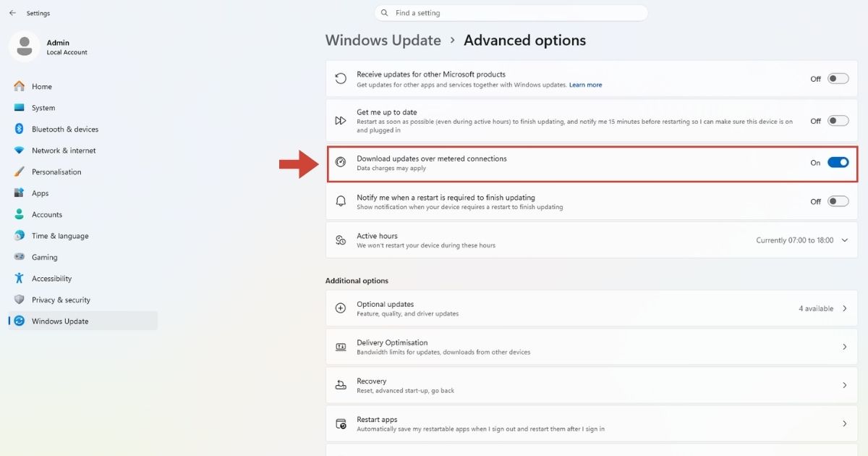This screenshot has height=456, width=868.
Task: Click the Admin profile avatar icon
Action: pyautogui.click(x=25, y=46)
